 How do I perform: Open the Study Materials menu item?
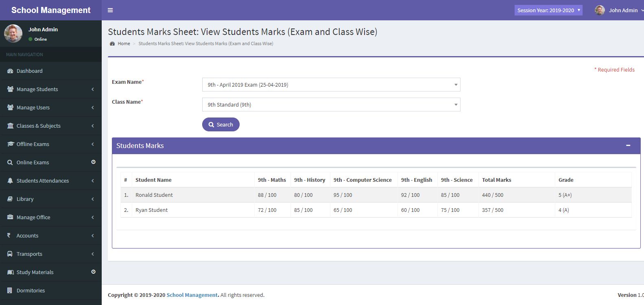35,272
